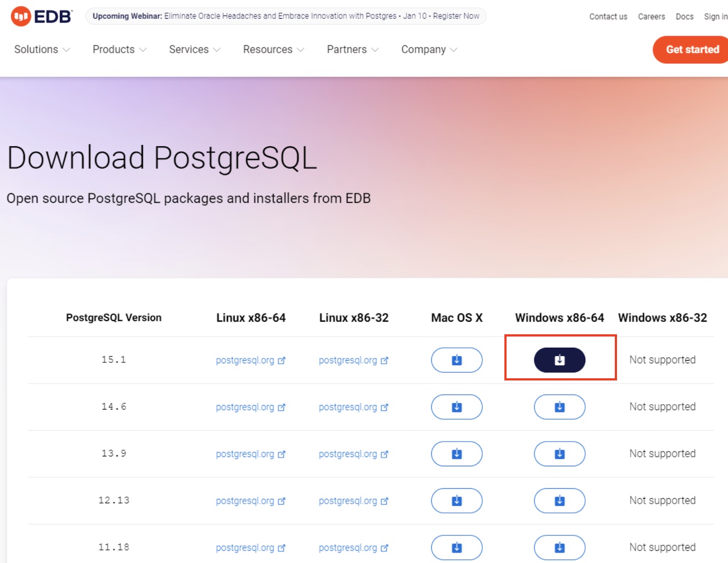
Task: Open postgresql.org Linux x86-32 link for 14.6
Action: point(353,407)
